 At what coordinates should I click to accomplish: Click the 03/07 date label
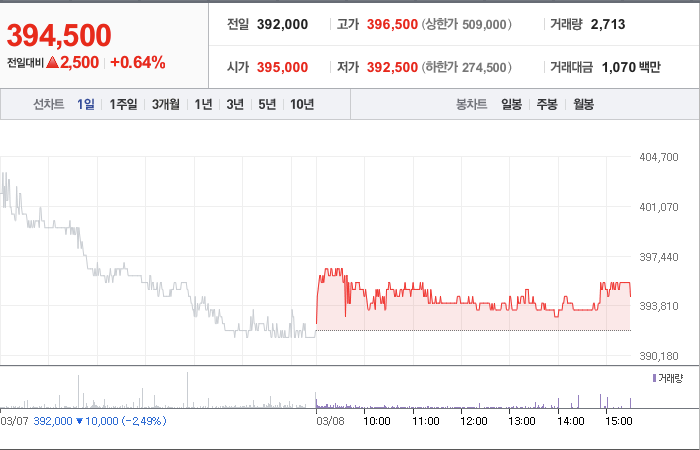point(14,421)
